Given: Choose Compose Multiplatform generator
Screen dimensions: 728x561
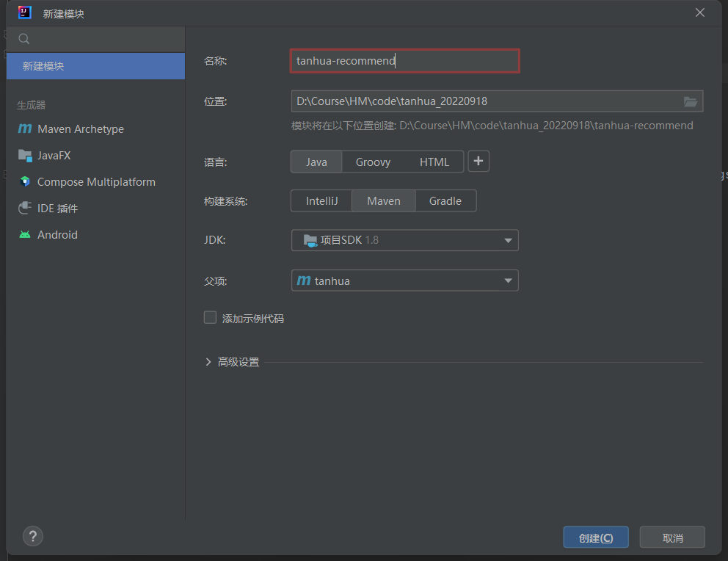Looking at the screenshot, I should pyautogui.click(x=96, y=182).
